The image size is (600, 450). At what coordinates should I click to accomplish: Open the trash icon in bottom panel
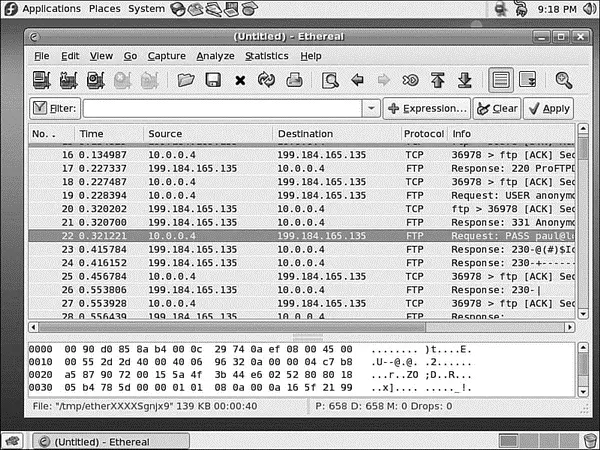coord(591,442)
